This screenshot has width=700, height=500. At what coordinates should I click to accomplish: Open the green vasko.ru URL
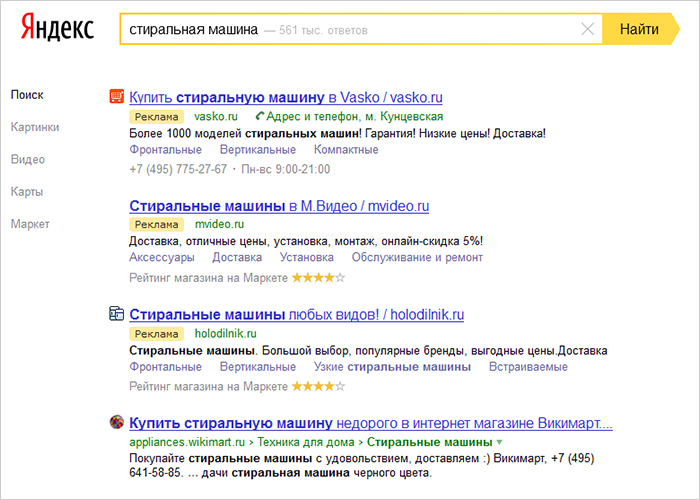pos(216,117)
